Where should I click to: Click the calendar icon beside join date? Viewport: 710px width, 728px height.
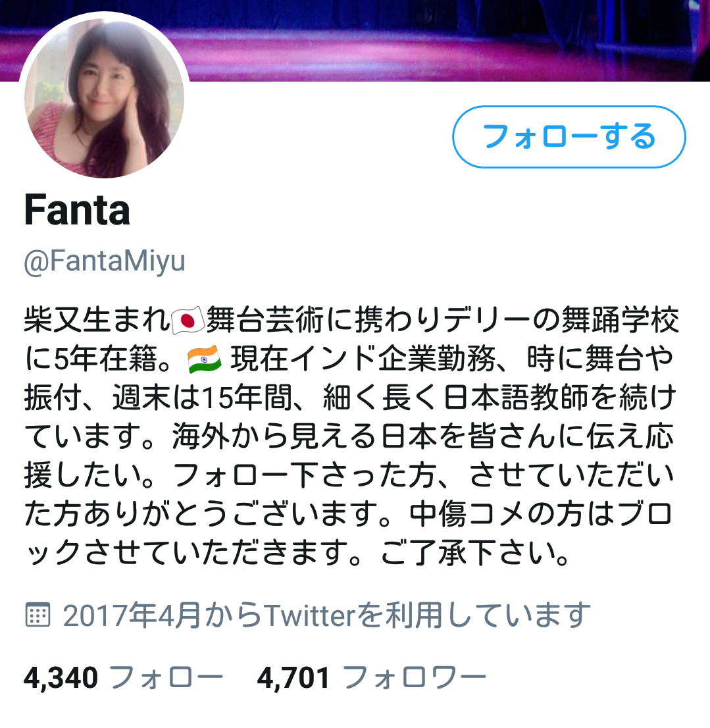37,615
